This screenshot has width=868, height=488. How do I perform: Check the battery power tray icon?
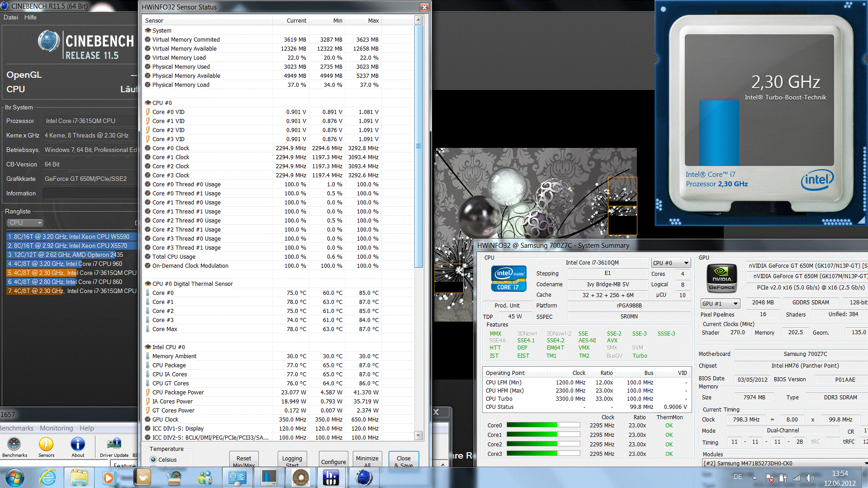click(x=783, y=478)
